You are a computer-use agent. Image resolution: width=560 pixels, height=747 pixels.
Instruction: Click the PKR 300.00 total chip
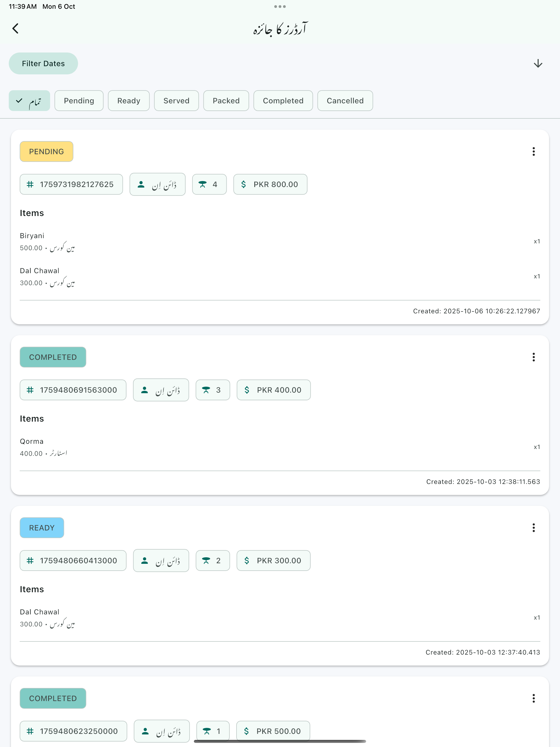point(273,561)
